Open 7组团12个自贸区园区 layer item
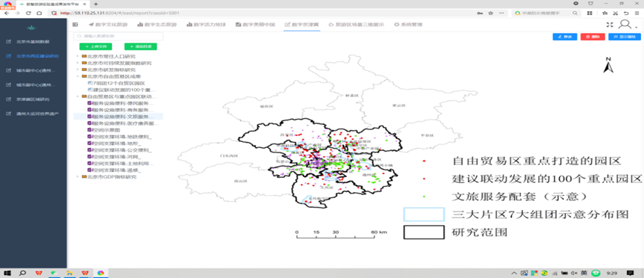Screen dimensions: 644x278 [x=116, y=83]
